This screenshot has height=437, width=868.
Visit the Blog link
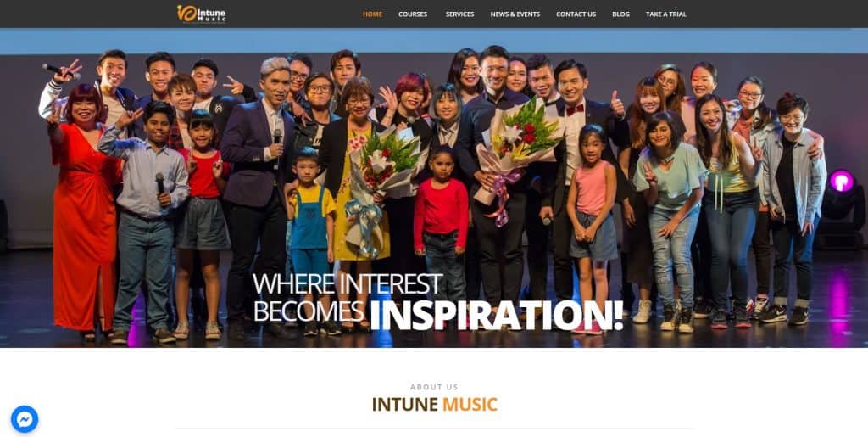(620, 14)
